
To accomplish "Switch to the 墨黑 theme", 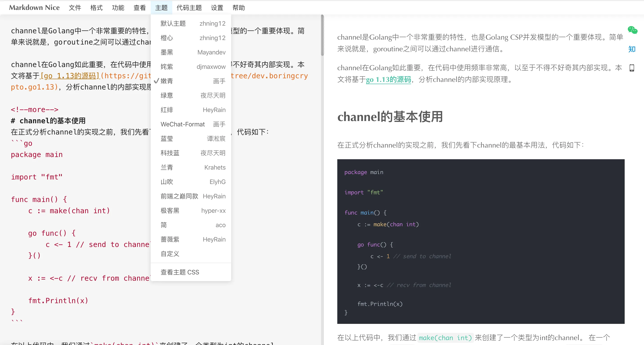I will [x=191, y=52].
